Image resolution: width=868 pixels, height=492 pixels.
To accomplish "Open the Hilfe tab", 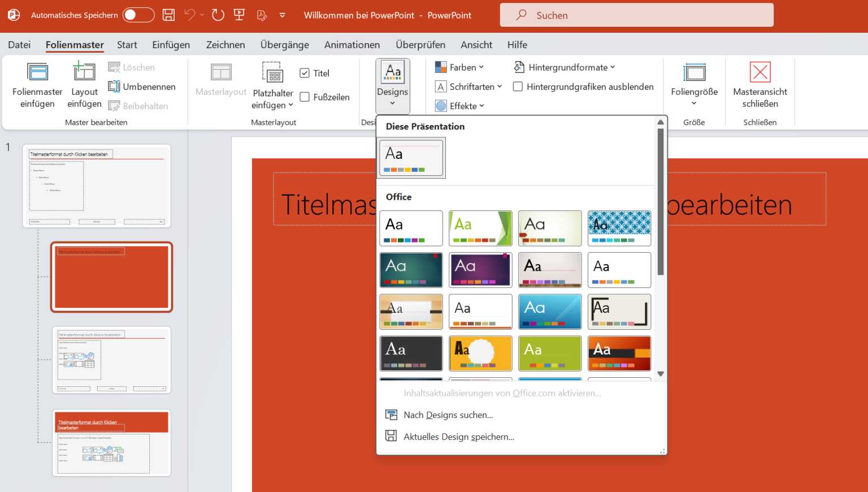I will 517,45.
